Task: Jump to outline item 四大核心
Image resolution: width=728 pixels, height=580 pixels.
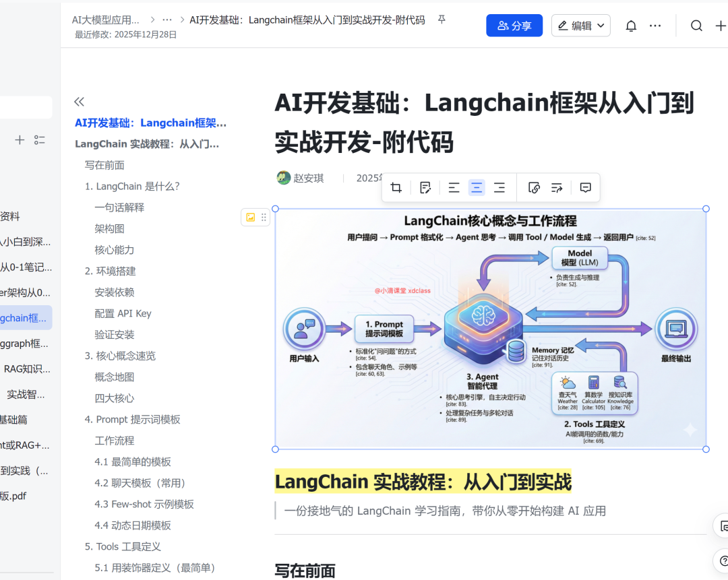Action: point(114,398)
